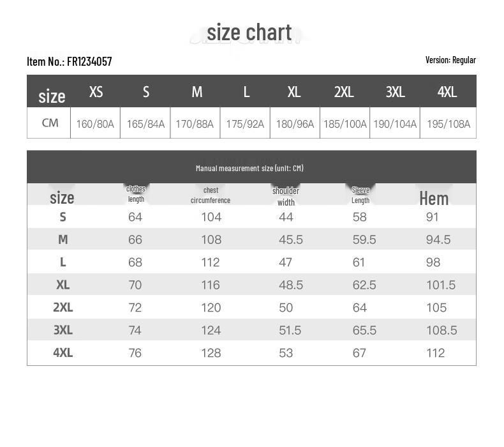Click the "Manual measurement size" header bar
504x447 pixels.
click(249, 168)
